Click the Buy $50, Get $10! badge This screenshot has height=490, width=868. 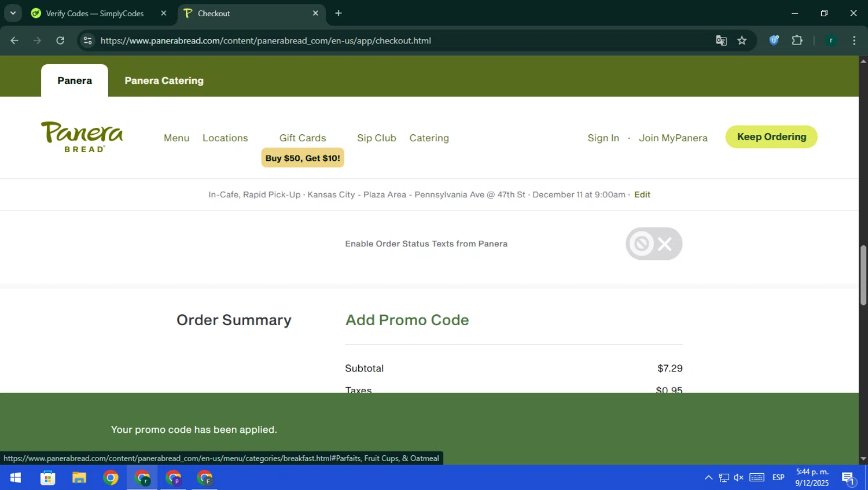click(303, 158)
